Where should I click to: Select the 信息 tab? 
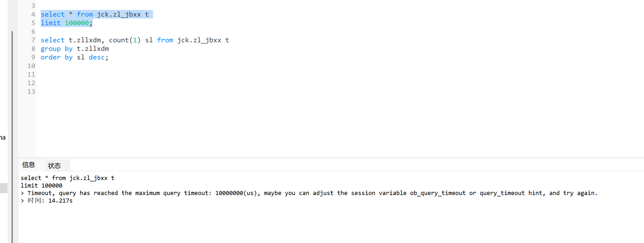point(29,165)
